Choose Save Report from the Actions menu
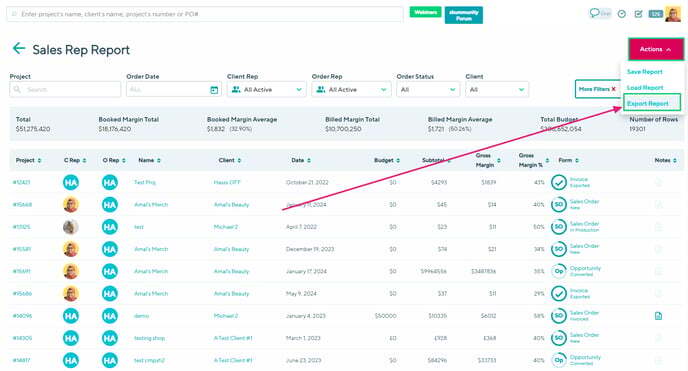688x371 pixels. click(645, 71)
